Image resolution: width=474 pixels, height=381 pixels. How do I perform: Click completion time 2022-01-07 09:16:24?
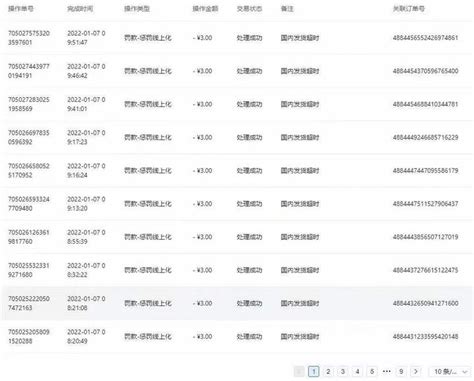[x=86, y=170]
